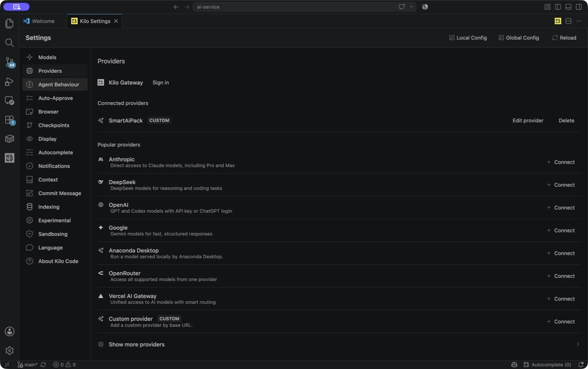Click the purple remote indicator button

click(x=16, y=7)
